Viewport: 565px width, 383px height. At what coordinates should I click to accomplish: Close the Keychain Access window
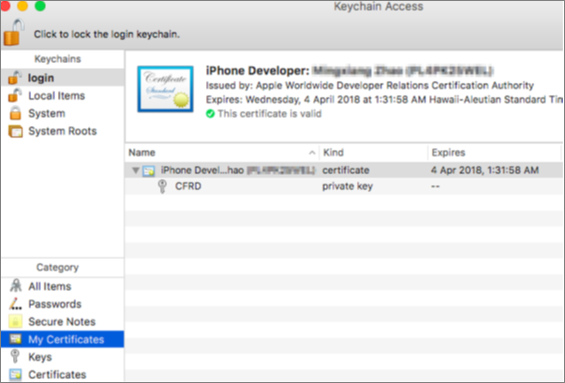click(5, 6)
